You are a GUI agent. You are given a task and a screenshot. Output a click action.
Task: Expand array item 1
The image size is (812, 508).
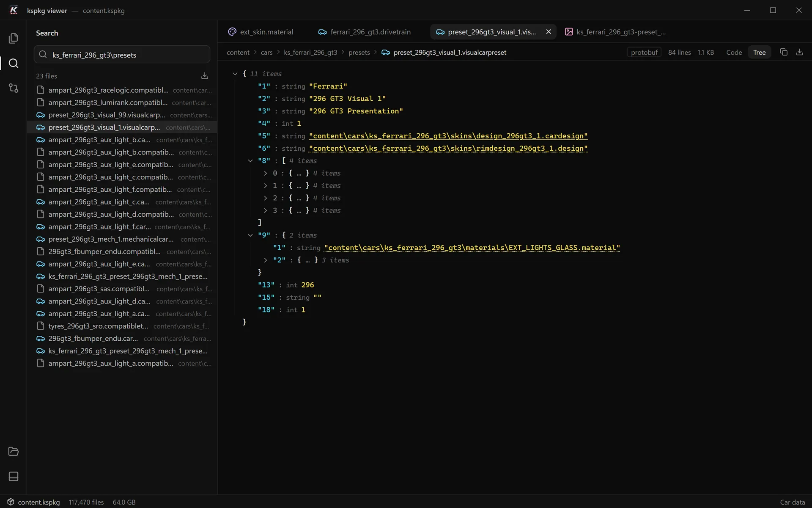pos(265,185)
